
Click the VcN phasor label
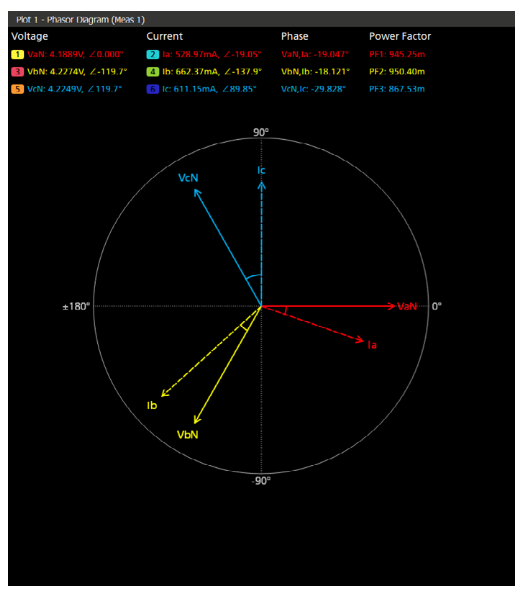tap(188, 178)
